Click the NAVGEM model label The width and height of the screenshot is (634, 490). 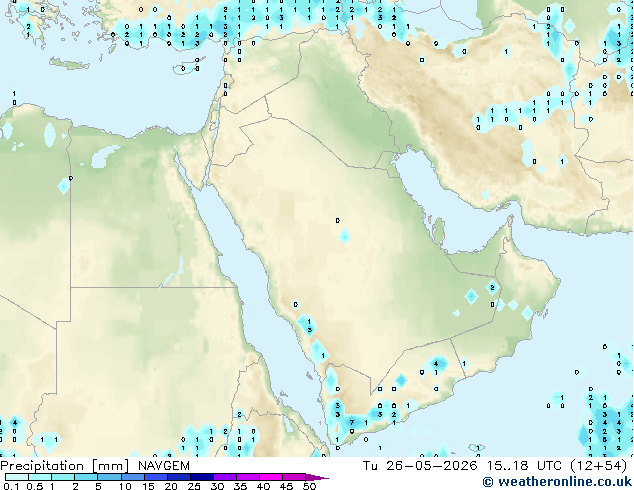pyautogui.click(x=164, y=466)
